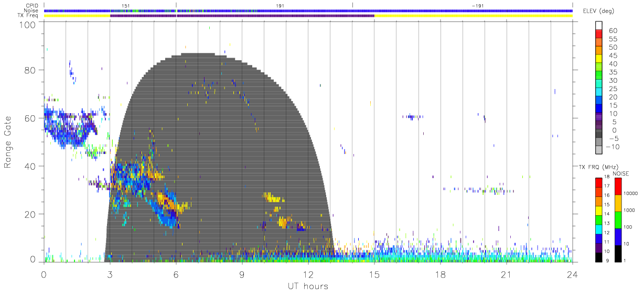Click the x-axis tick label '6'
Viewport: 644px width, 297px height.
point(176,274)
